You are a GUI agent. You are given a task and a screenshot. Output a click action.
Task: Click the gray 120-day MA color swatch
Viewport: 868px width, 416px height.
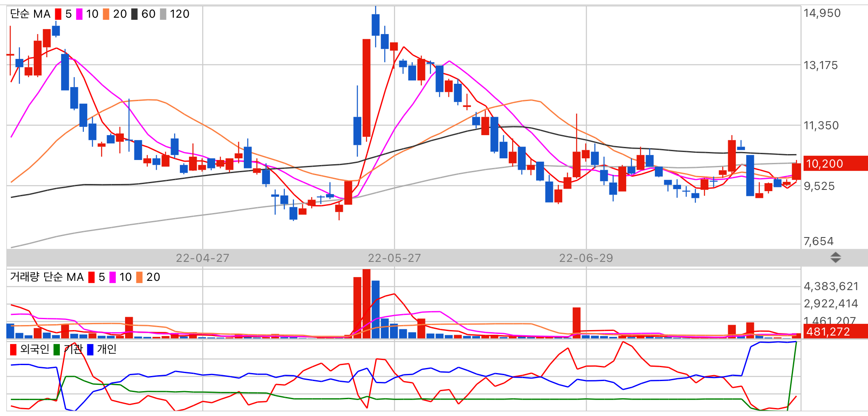[x=163, y=14]
